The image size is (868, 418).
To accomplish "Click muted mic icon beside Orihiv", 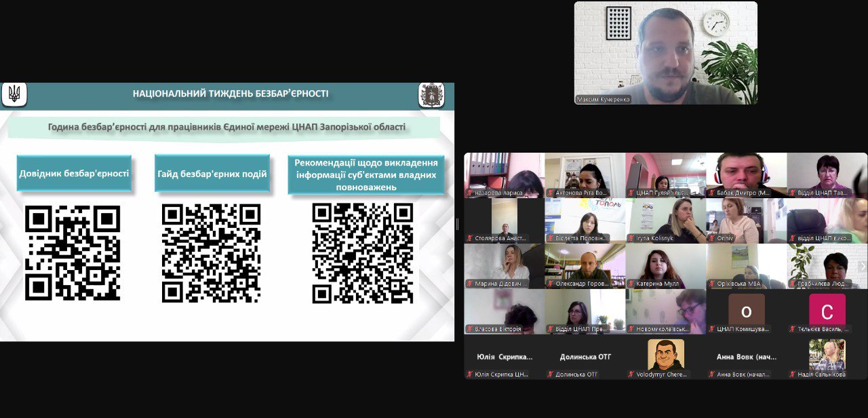I will pyautogui.click(x=712, y=239).
